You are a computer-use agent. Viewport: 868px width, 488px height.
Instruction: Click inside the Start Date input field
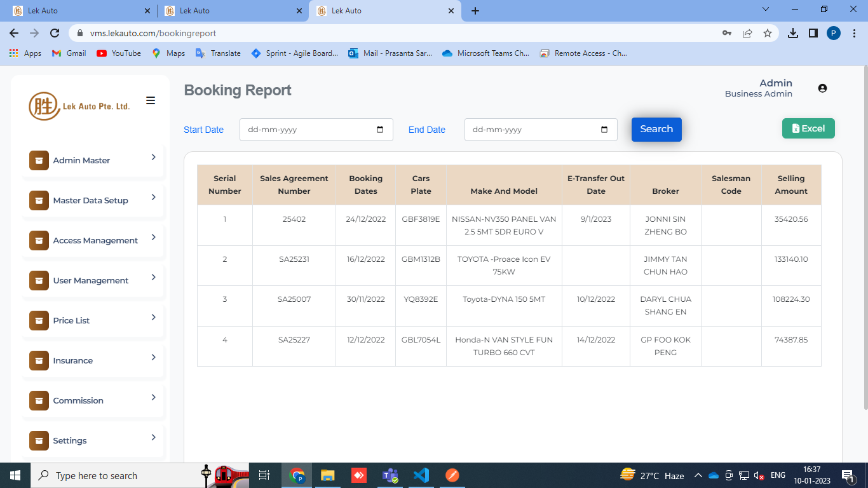coord(308,130)
